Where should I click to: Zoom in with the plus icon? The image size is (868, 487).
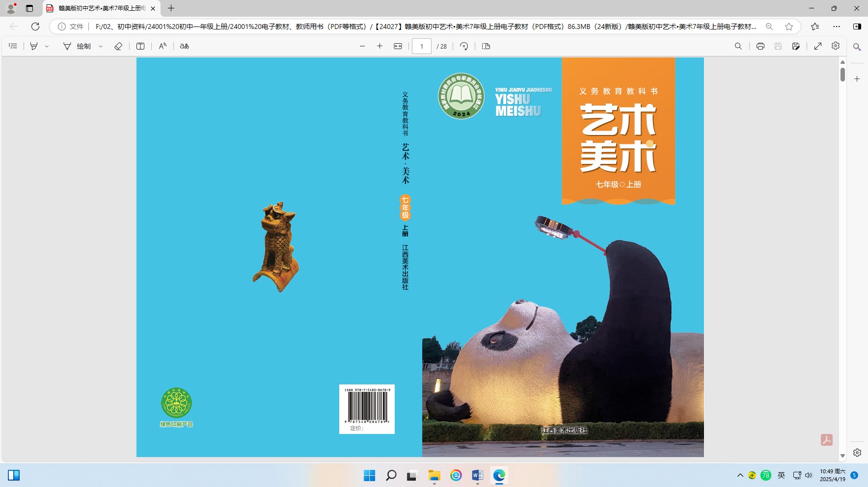coord(380,46)
